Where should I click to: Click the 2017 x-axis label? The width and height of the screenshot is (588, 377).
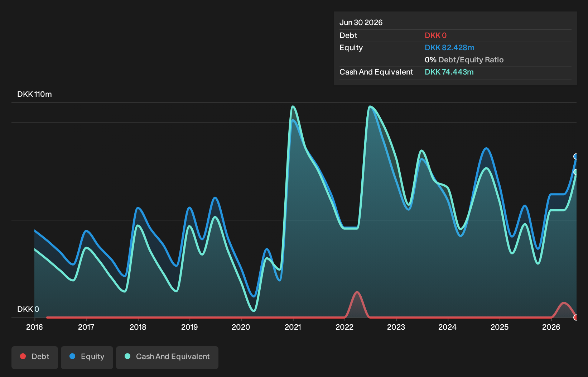tap(86, 327)
